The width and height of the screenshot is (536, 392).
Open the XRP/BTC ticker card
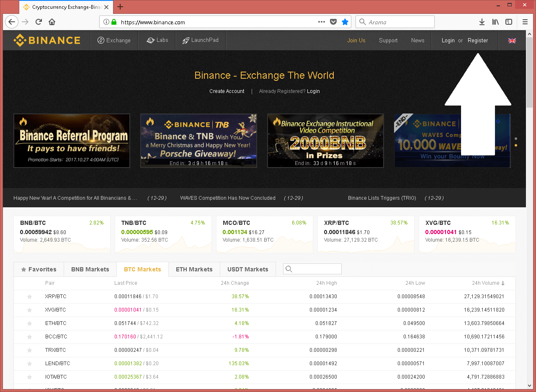pyautogui.click(x=366, y=235)
